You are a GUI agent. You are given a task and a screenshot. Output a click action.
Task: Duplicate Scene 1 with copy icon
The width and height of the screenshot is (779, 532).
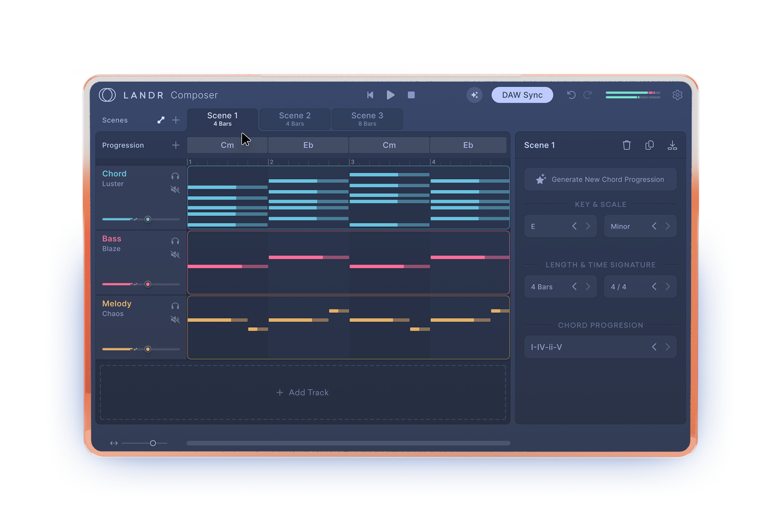point(649,145)
